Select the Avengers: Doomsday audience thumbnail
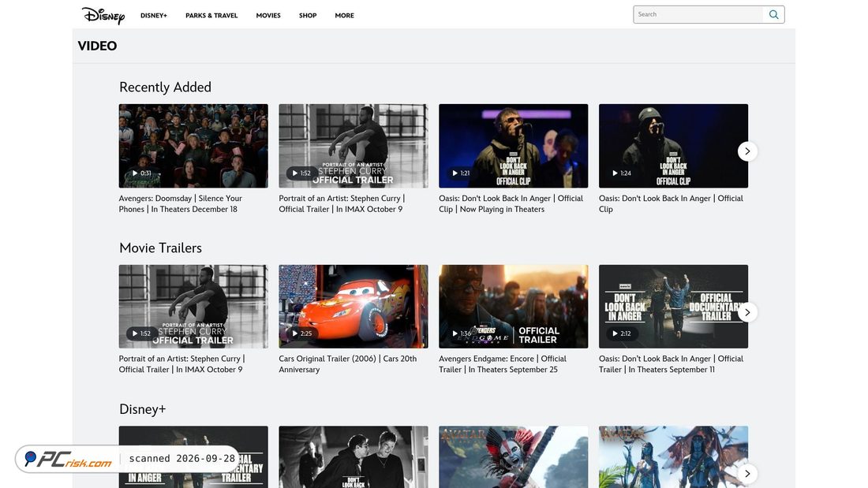 point(193,146)
